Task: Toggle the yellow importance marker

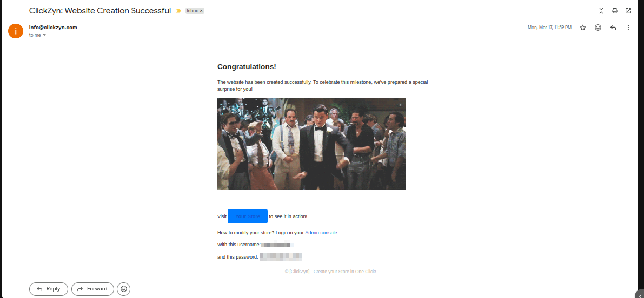Action: (x=178, y=11)
